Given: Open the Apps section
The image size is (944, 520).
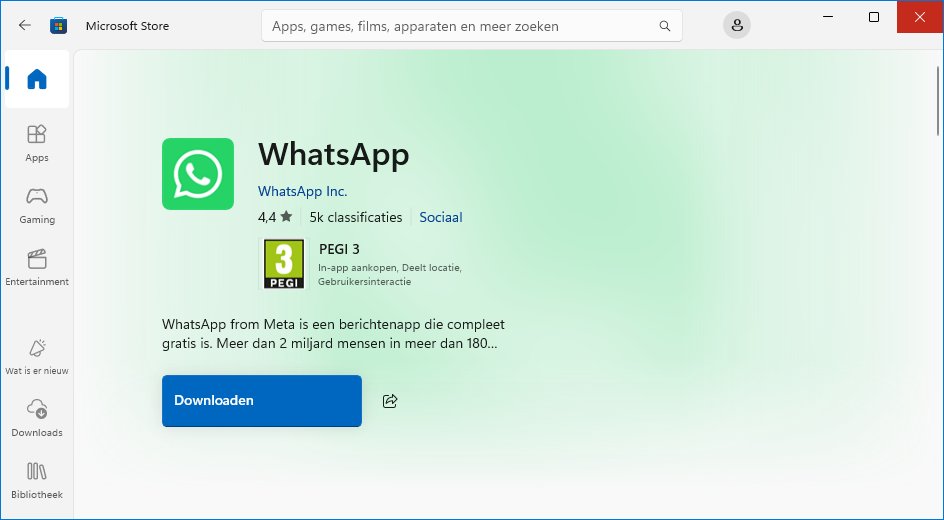Looking at the screenshot, I should click(x=37, y=143).
